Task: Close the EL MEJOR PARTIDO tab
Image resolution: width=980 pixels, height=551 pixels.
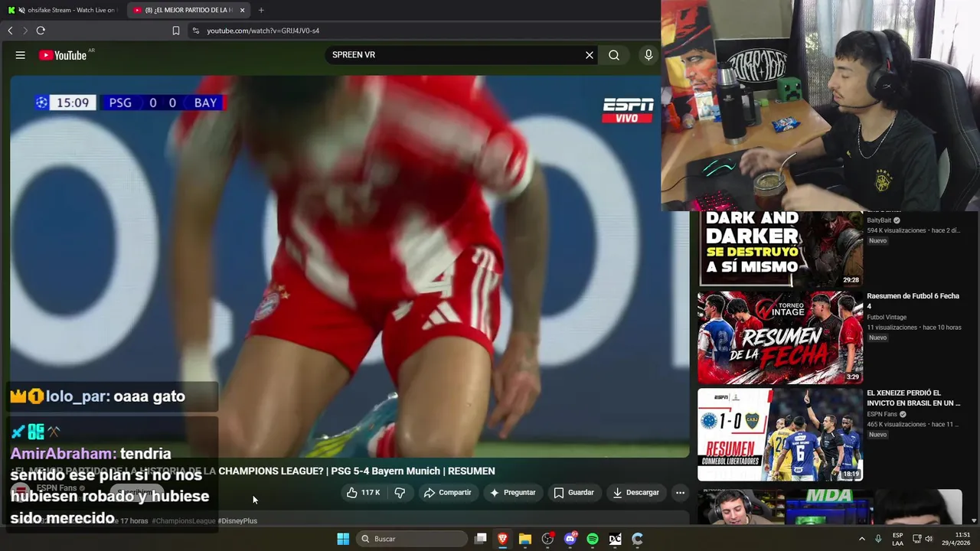Action: tap(243, 10)
